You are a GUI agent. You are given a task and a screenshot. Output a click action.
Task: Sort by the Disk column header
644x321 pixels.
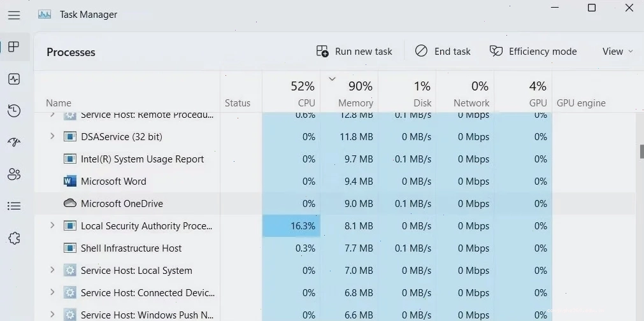point(407,92)
